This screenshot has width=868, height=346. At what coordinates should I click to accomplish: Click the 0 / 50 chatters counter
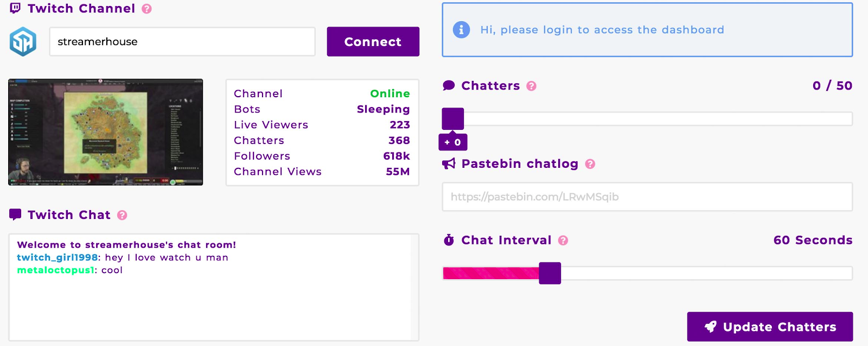click(832, 86)
